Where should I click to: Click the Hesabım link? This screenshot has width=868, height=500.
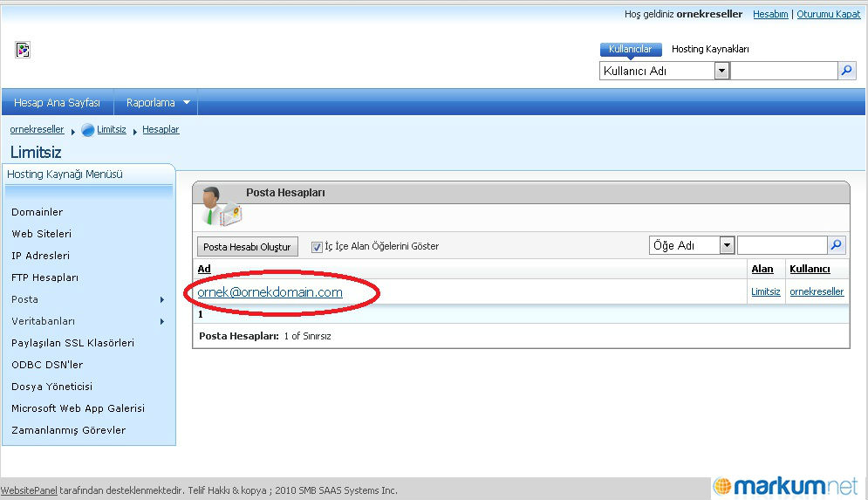click(770, 14)
